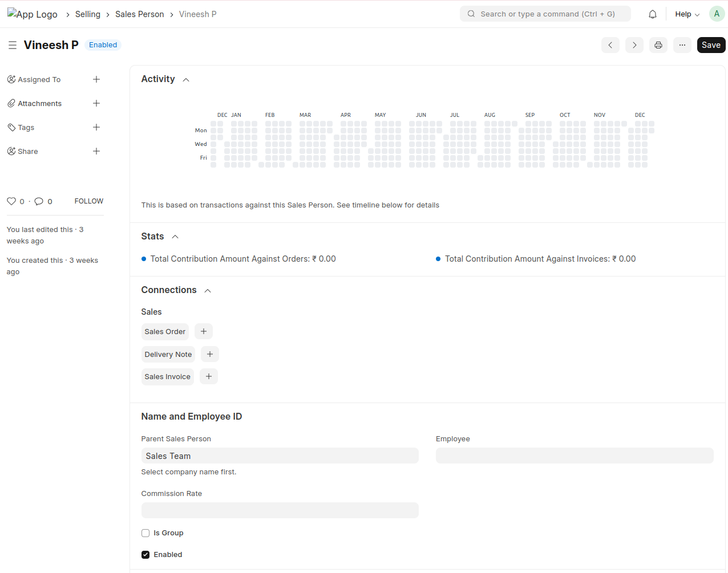Create new Sales Order with plus button
The width and height of the screenshot is (728, 573).
(x=204, y=331)
